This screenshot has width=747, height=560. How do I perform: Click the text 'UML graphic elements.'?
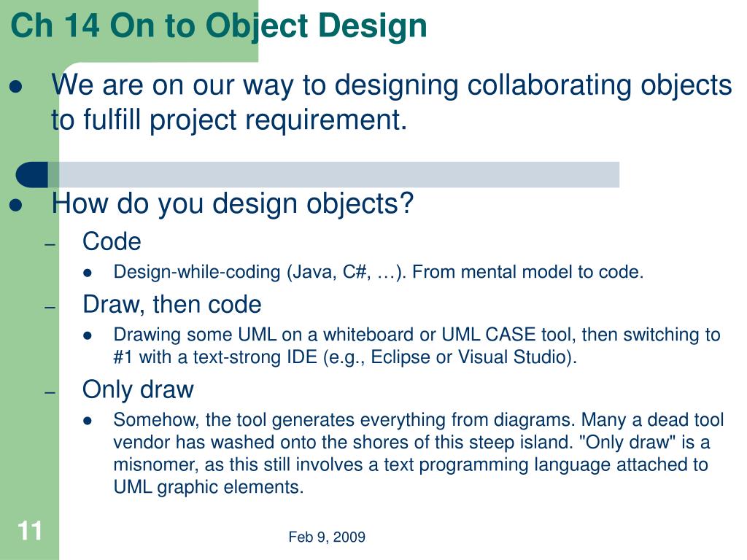click(x=208, y=487)
